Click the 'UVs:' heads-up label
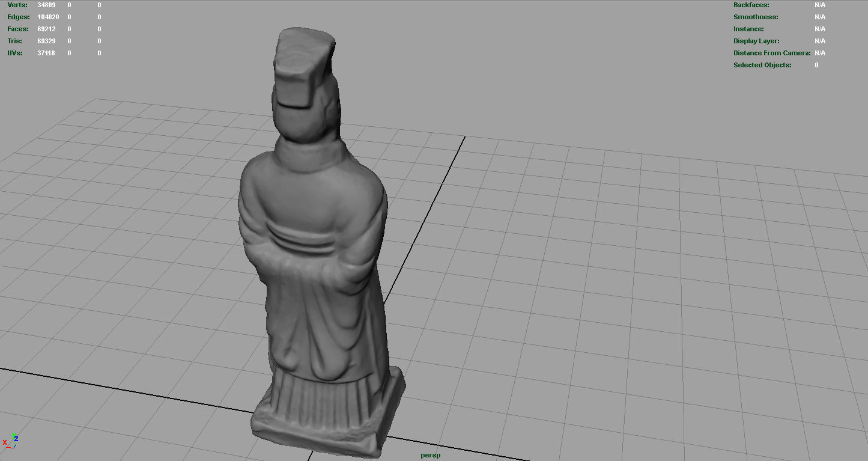This screenshot has height=461, width=868. [x=15, y=53]
